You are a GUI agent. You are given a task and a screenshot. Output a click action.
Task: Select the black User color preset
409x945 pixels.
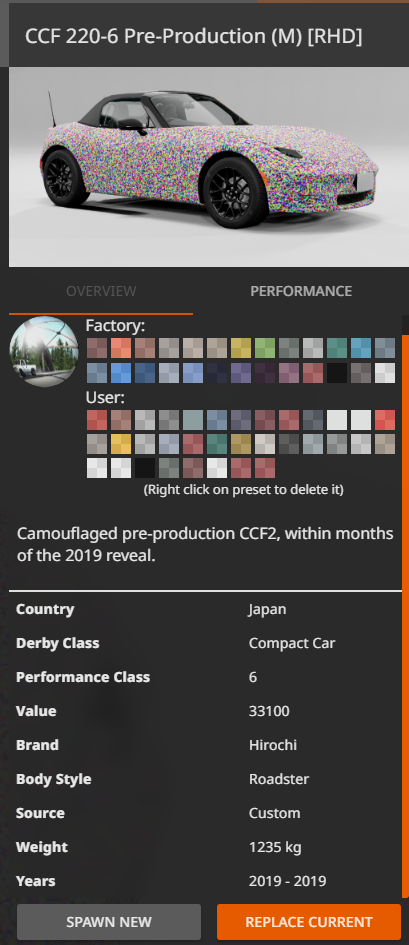[145, 468]
